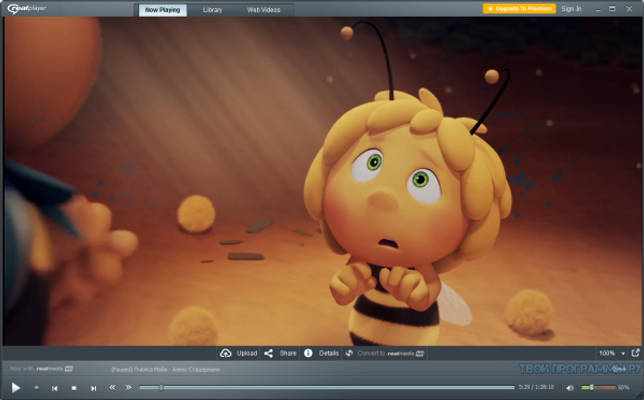Click the Upload label

tap(247, 353)
